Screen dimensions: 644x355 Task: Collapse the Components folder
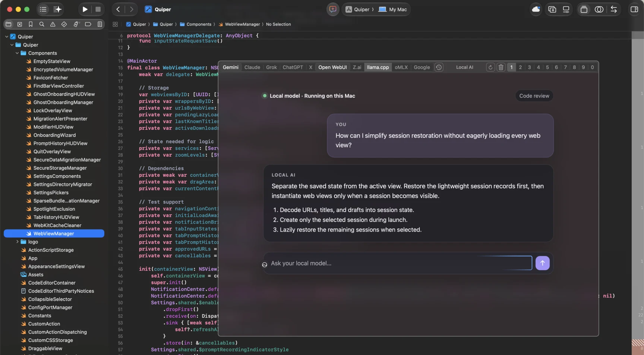[17, 53]
